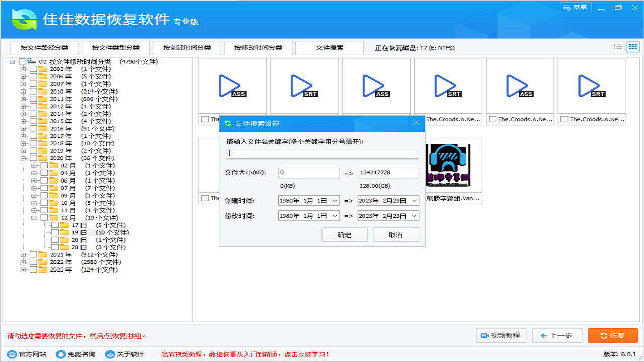Click the keyword input field in dialog
Viewport: 644px width, 362px height.
pos(322,154)
